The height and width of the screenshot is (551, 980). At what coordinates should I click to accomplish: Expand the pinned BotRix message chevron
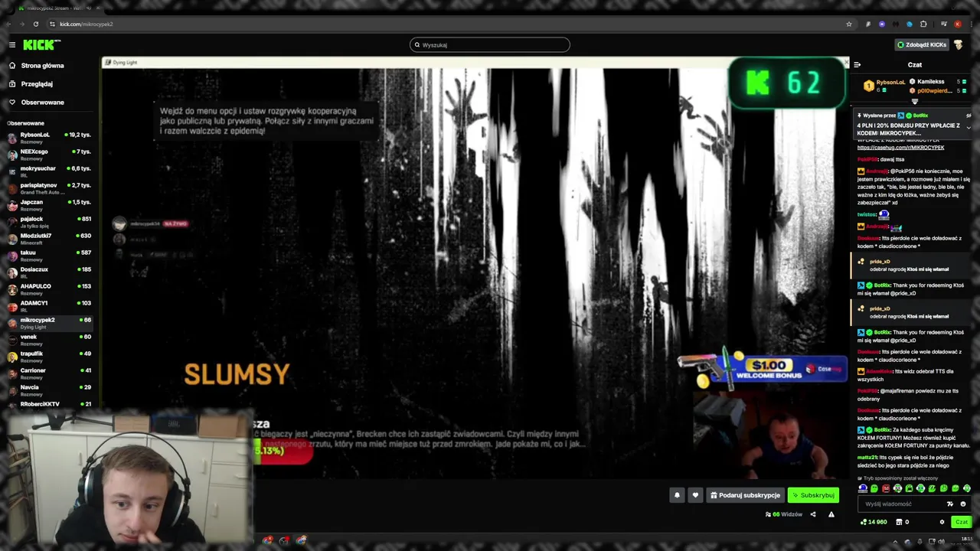(x=969, y=127)
